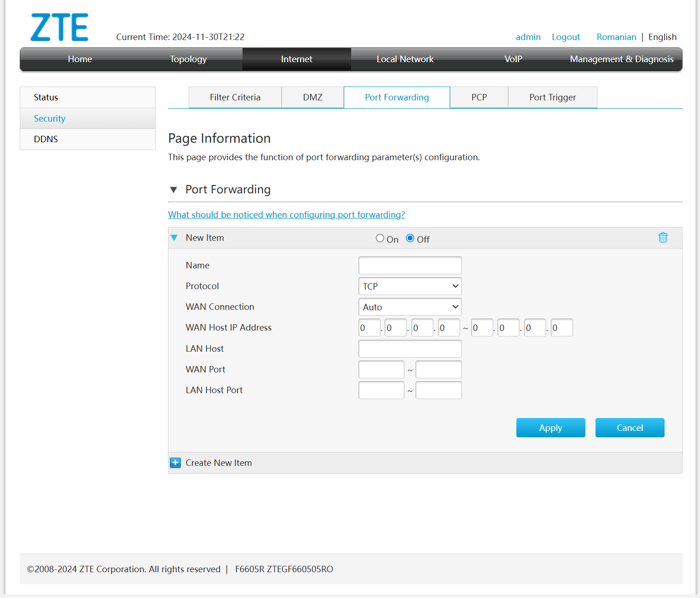
Task: Open the port forwarding notice link
Action: 286,215
